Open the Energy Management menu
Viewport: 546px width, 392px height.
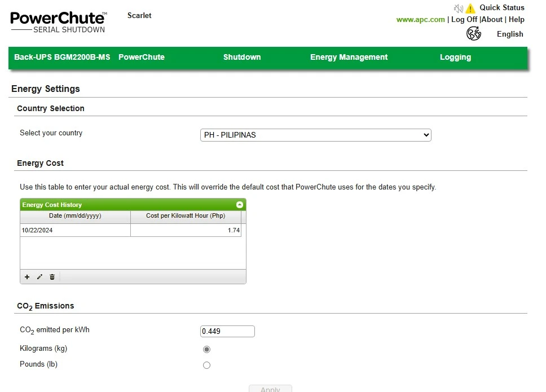pyautogui.click(x=349, y=57)
